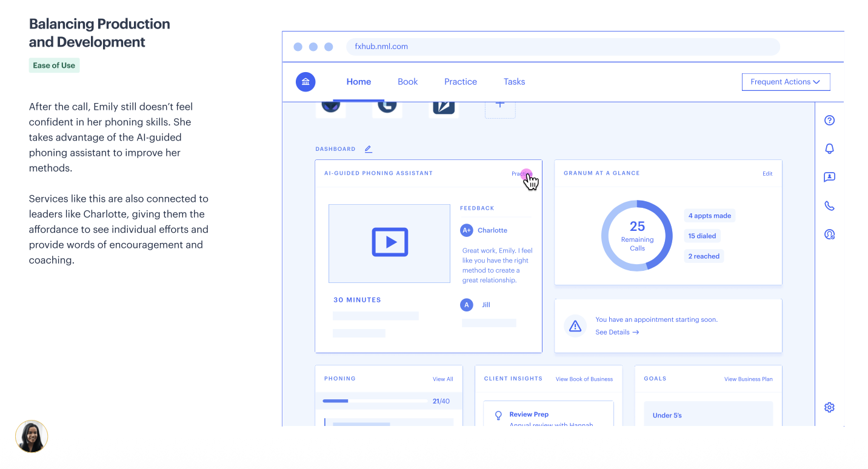Click Jill's avatar badge
Image resolution: width=868 pixels, height=469 pixels.
click(466, 305)
